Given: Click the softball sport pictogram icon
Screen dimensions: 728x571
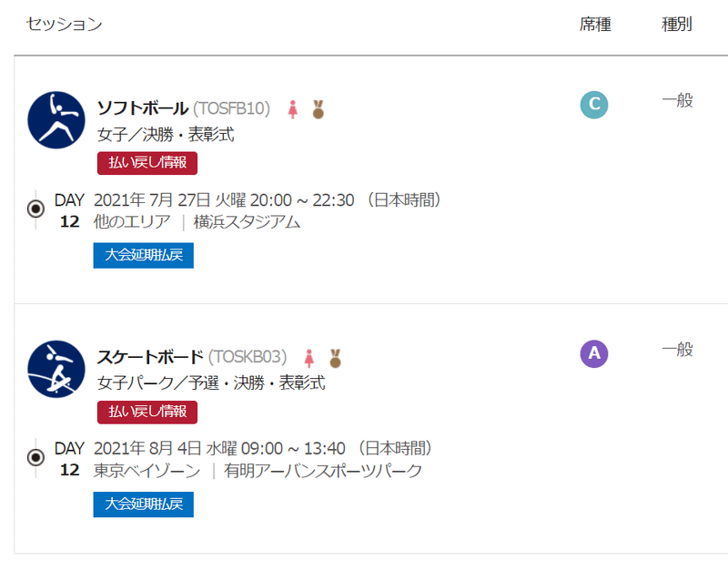Looking at the screenshot, I should [56, 120].
